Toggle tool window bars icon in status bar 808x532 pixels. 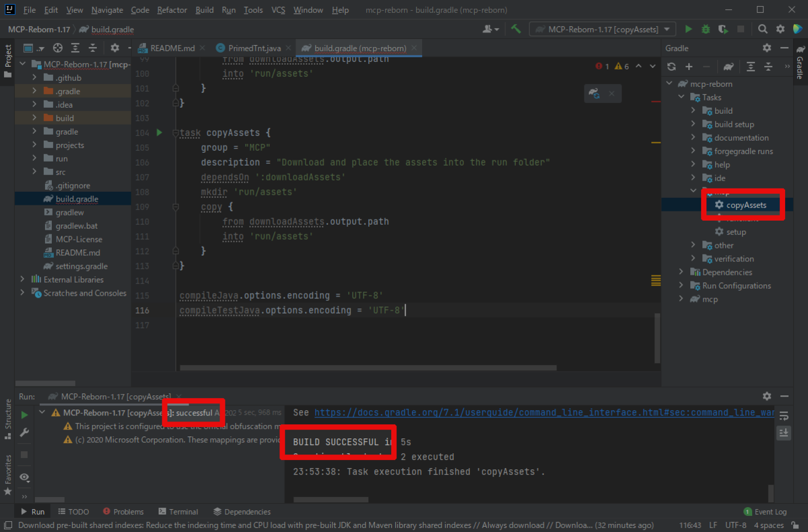(8, 525)
